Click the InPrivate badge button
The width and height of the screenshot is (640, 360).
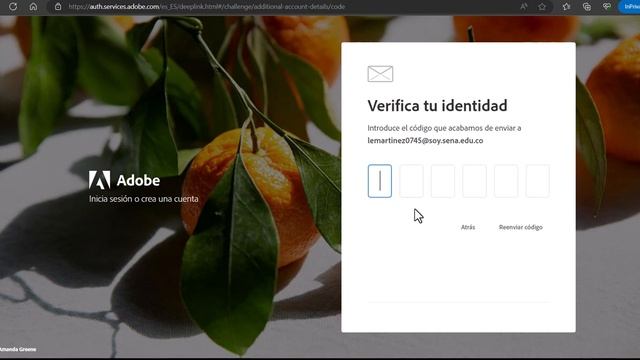click(x=630, y=7)
